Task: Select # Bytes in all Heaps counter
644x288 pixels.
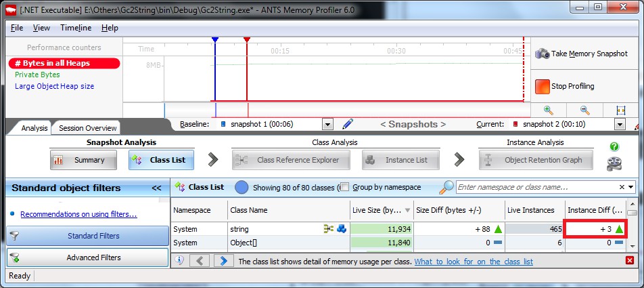Action: pos(64,63)
